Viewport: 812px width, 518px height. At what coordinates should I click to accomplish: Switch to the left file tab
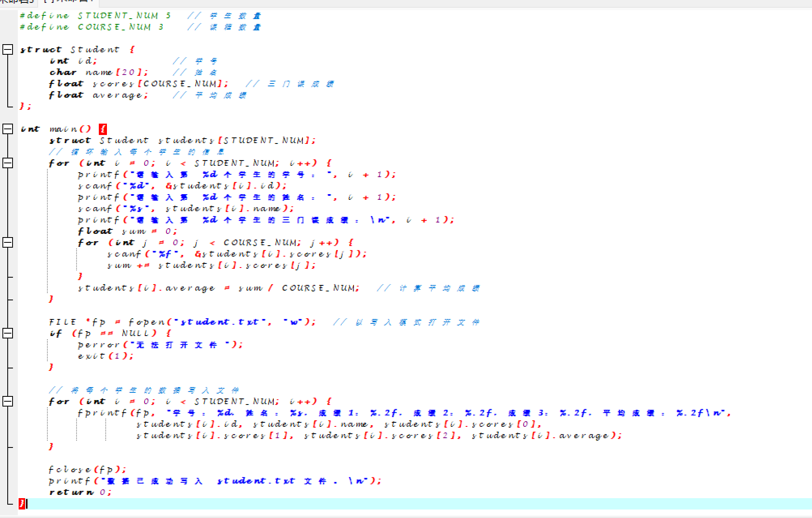tap(16, 2)
